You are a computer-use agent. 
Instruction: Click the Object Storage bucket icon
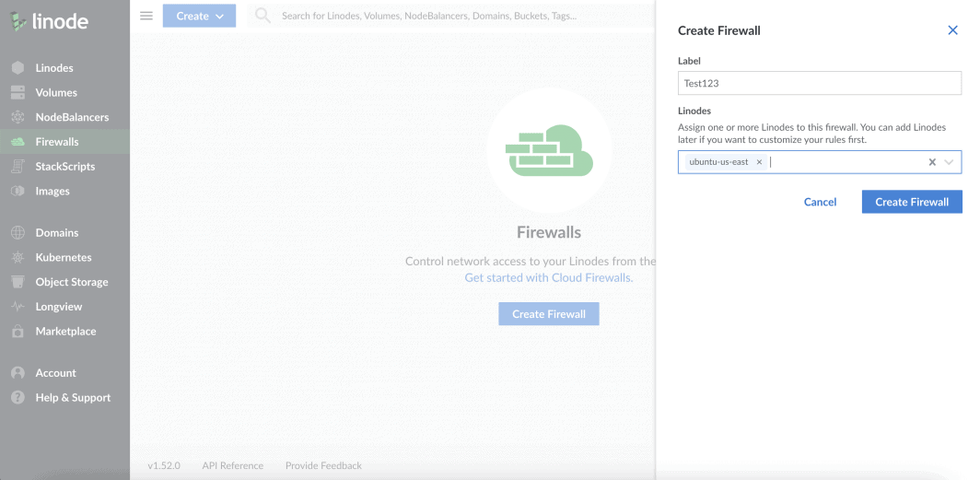tap(17, 282)
